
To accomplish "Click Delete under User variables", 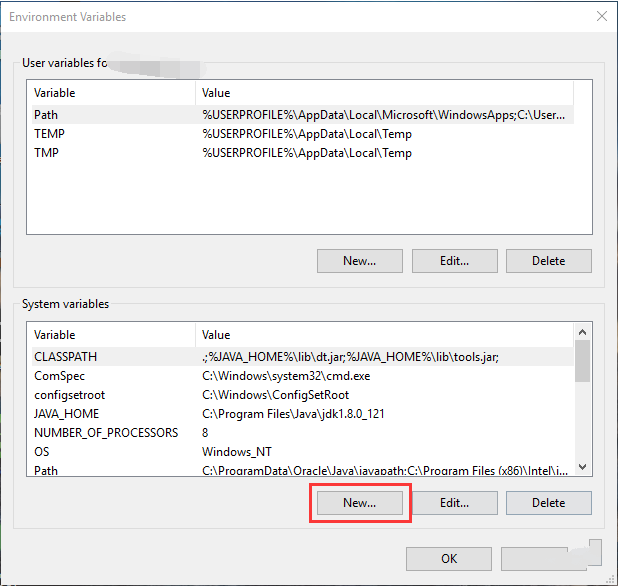I will tap(548, 261).
